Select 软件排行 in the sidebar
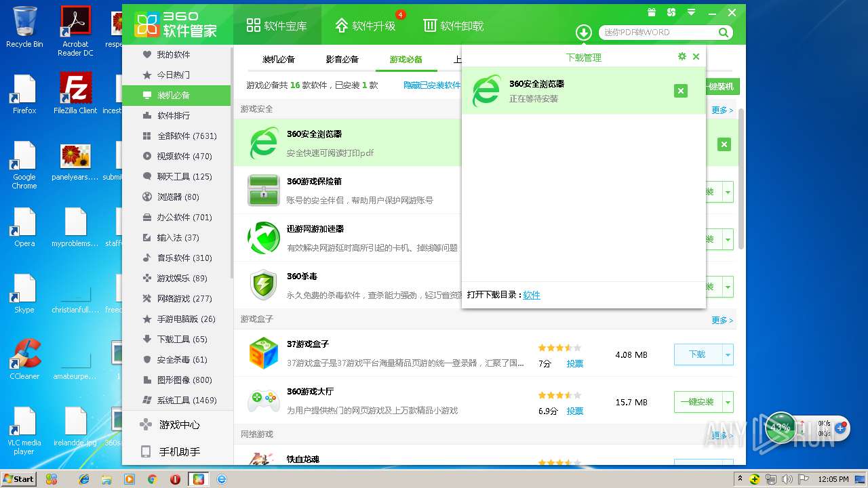The height and width of the screenshot is (488, 868). pyautogui.click(x=176, y=115)
